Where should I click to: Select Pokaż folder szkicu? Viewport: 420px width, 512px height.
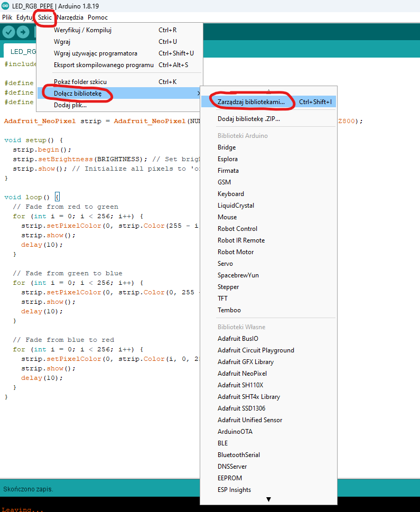[120, 81]
